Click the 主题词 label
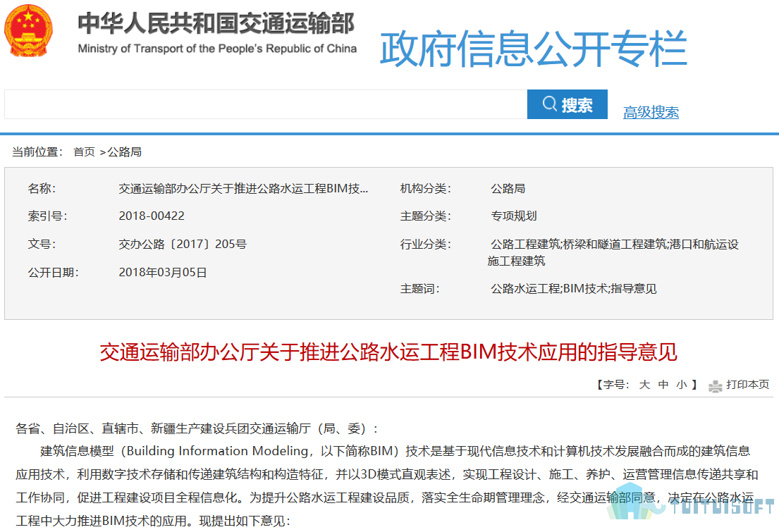 (419, 289)
